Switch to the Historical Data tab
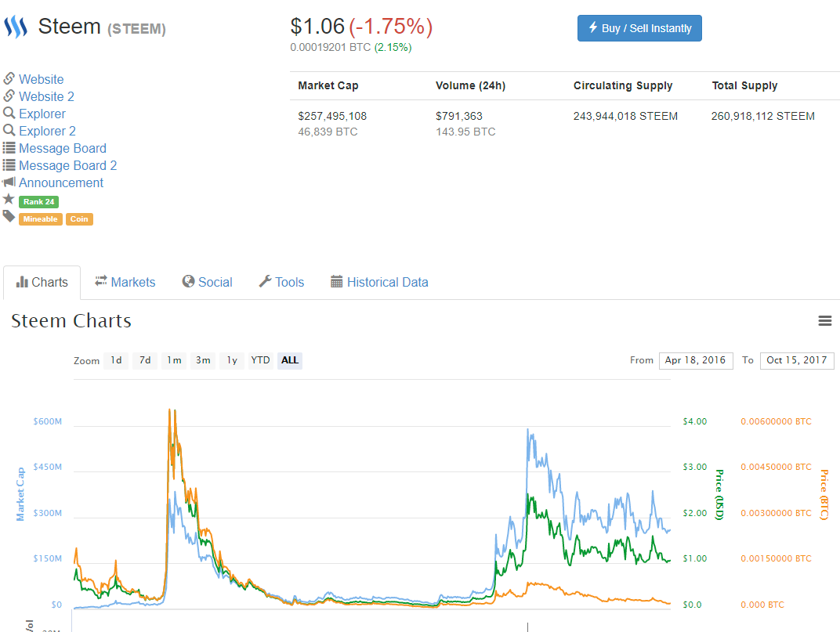 click(x=379, y=282)
